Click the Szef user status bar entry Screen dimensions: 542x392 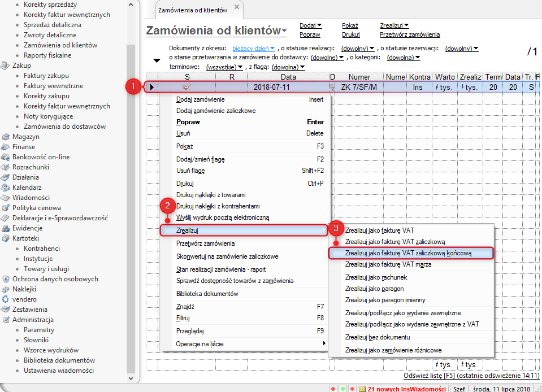point(459,389)
